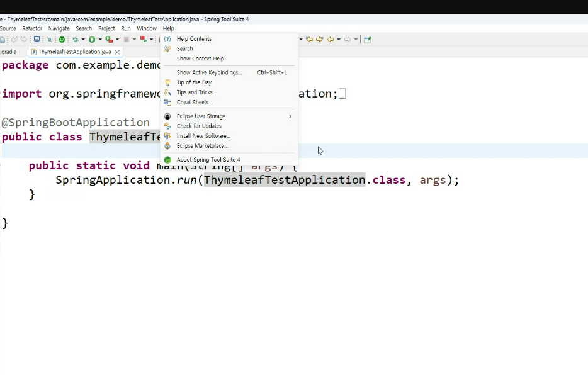Click 'SpringApplication' in the run call
Screen dimensions: 588x375
pos(113,180)
